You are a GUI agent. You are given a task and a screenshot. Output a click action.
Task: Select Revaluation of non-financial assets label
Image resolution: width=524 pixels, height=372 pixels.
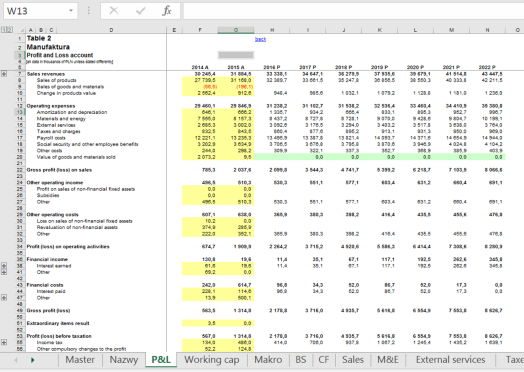[x=77, y=227]
